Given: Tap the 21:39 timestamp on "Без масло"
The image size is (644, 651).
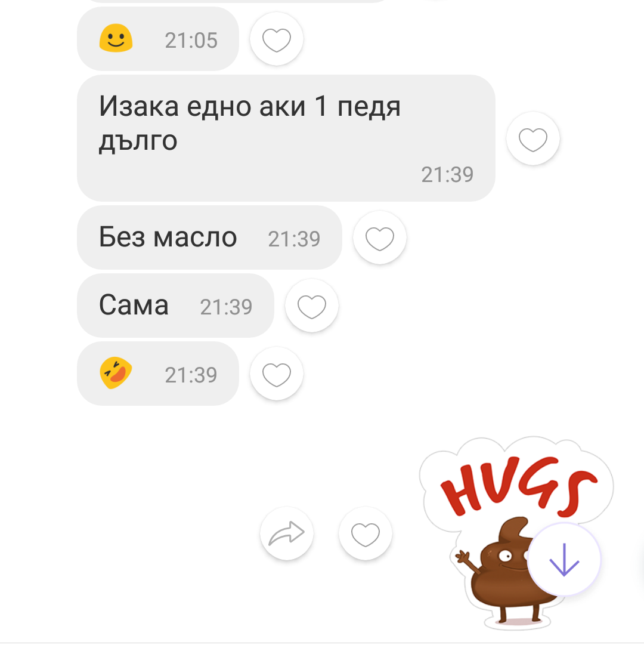Looking at the screenshot, I should pyautogui.click(x=294, y=239).
